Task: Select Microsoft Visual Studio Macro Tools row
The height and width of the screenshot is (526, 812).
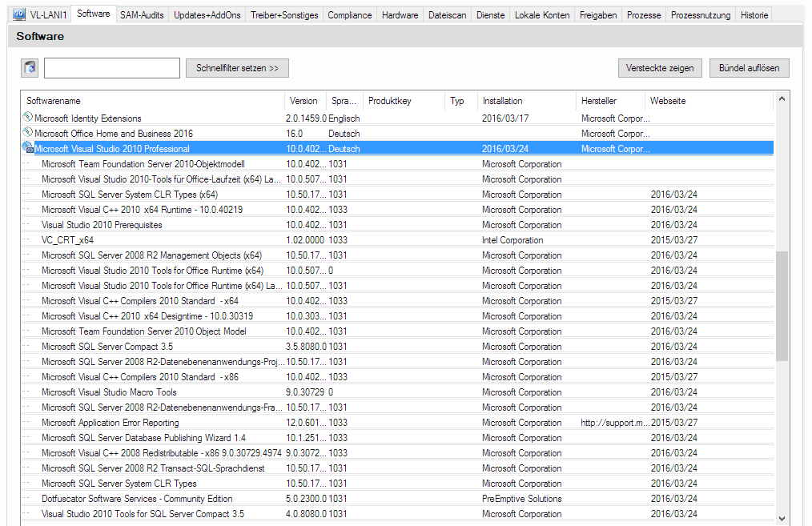Action: tap(398, 392)
